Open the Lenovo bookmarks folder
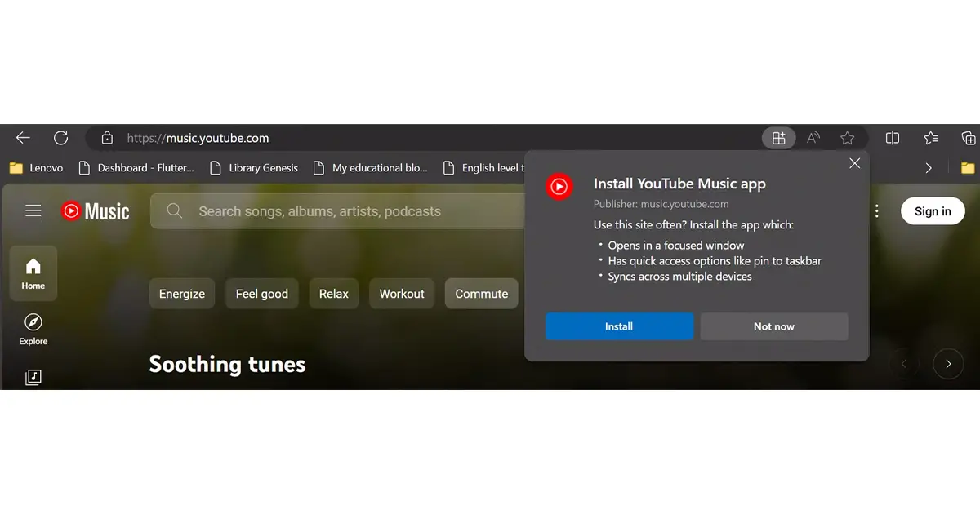This screenshot has width=980, height=514. pyautogui.click(x=36, y=167)
